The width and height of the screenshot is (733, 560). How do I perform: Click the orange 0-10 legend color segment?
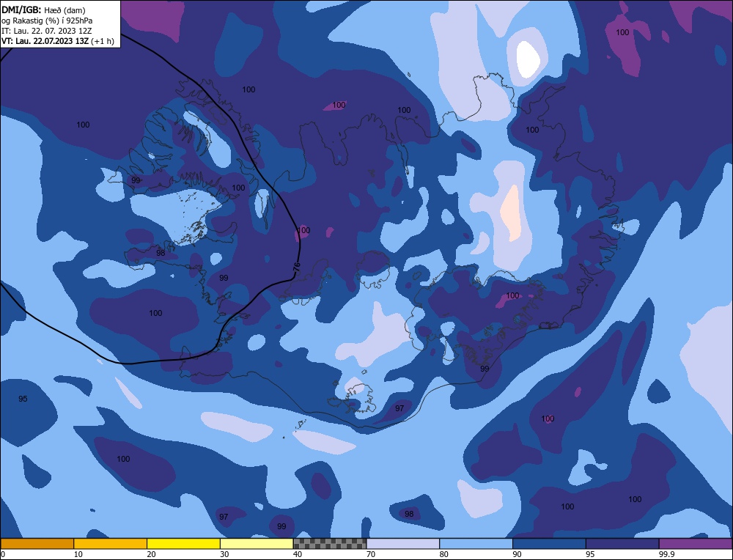point(37,544)
